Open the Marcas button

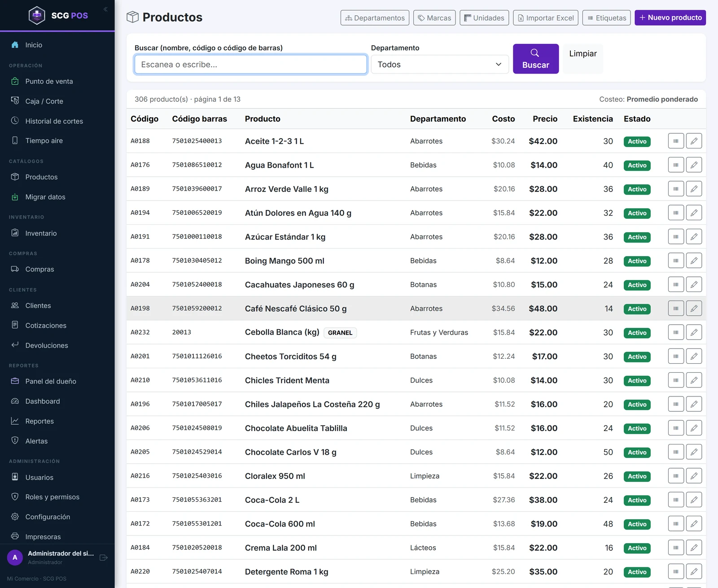click(x=434, y=18)
